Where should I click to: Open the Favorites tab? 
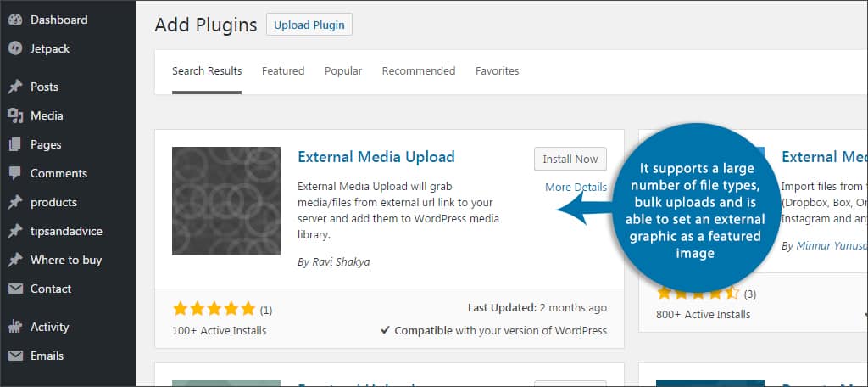[497, 71]
